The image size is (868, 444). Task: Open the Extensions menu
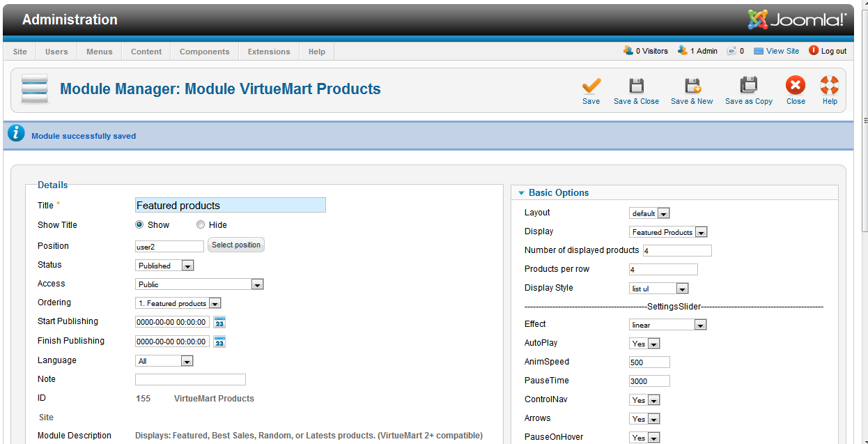tap(269, 52)
